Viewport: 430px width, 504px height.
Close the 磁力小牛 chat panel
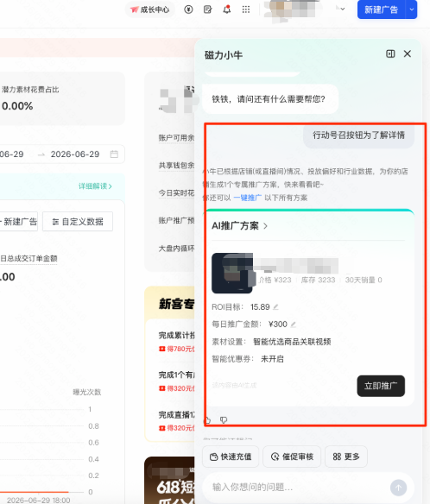[408, 54]
